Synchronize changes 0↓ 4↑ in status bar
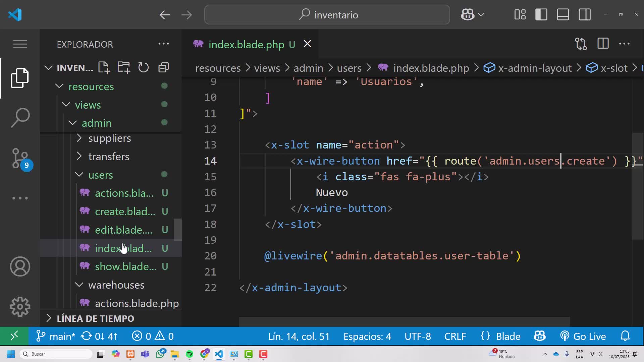This screenshot has height=362, width=644. pyautogui.click(x=100, y=336)
